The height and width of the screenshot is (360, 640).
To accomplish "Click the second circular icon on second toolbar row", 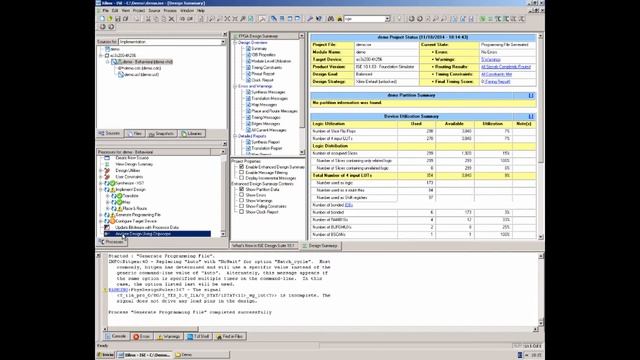I will (x=111, y=27).
